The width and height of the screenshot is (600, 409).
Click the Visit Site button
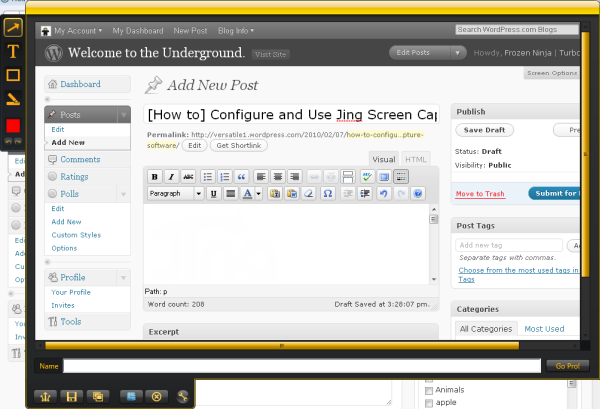click(271, 54)
